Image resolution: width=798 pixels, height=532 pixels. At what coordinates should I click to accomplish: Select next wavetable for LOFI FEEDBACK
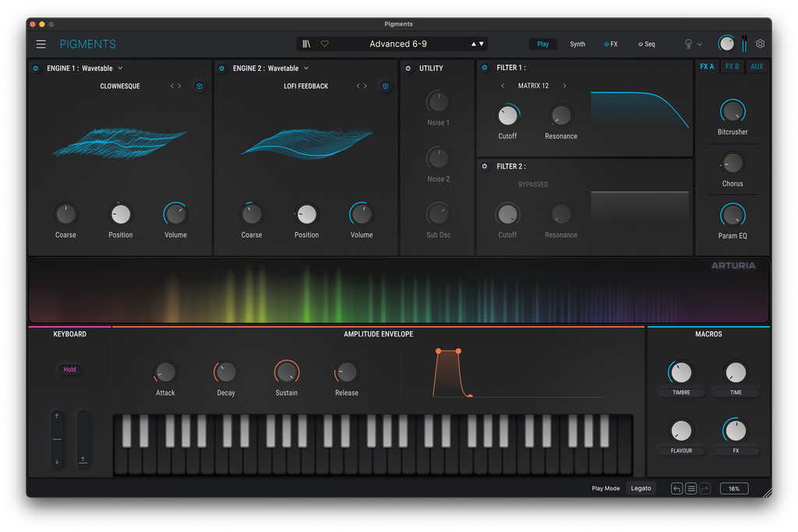[365, 86]
